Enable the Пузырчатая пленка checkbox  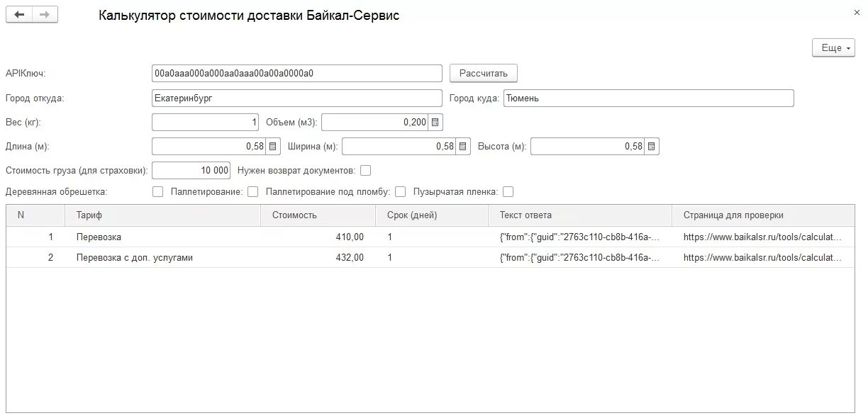point(507,192)
